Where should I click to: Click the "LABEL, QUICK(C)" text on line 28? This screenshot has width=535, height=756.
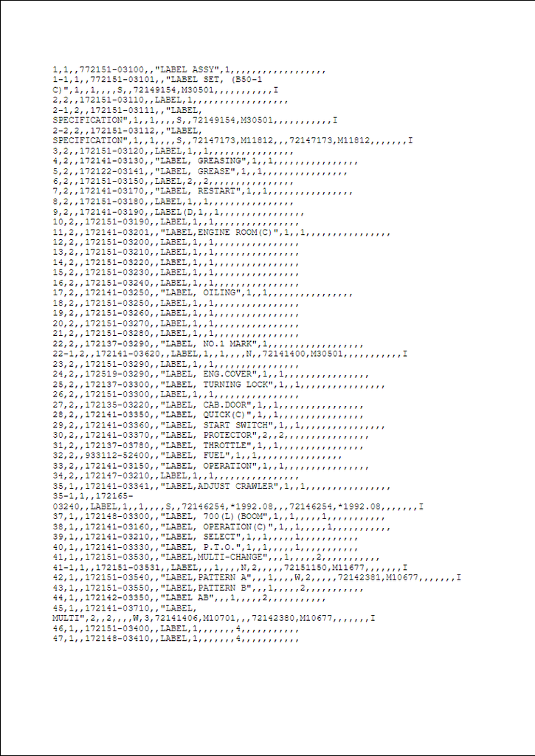pos(209,415)
